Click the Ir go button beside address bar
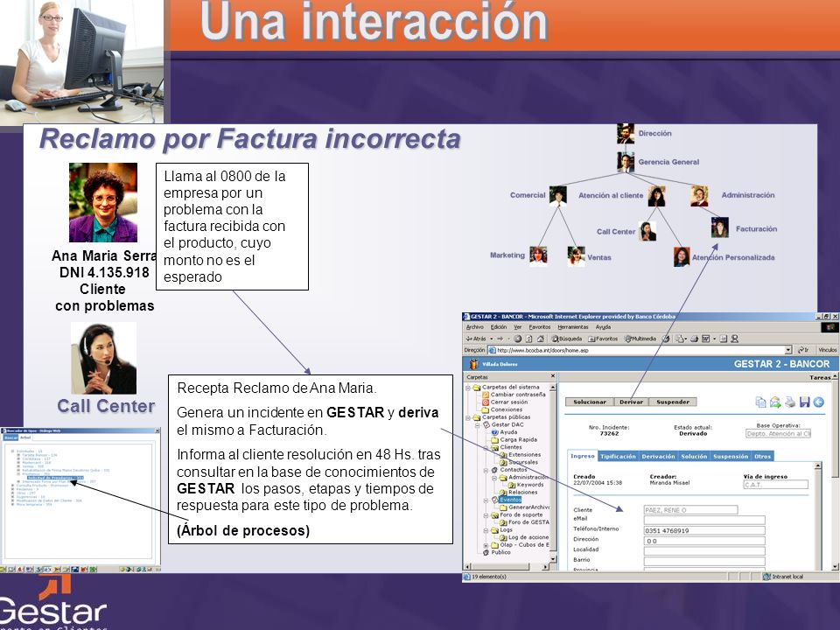This screenshot has height=630, width=840. pyautogui.click(x=803, y=350)
